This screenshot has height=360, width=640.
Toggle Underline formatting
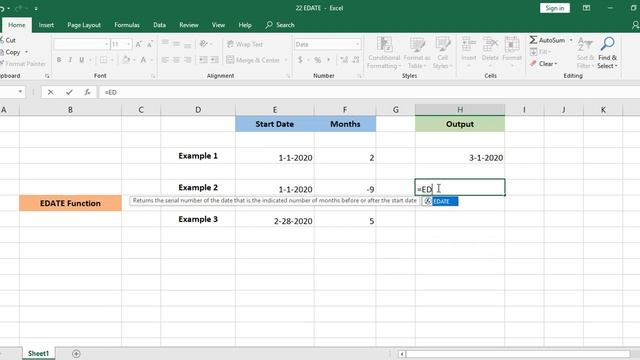point(81,60)
